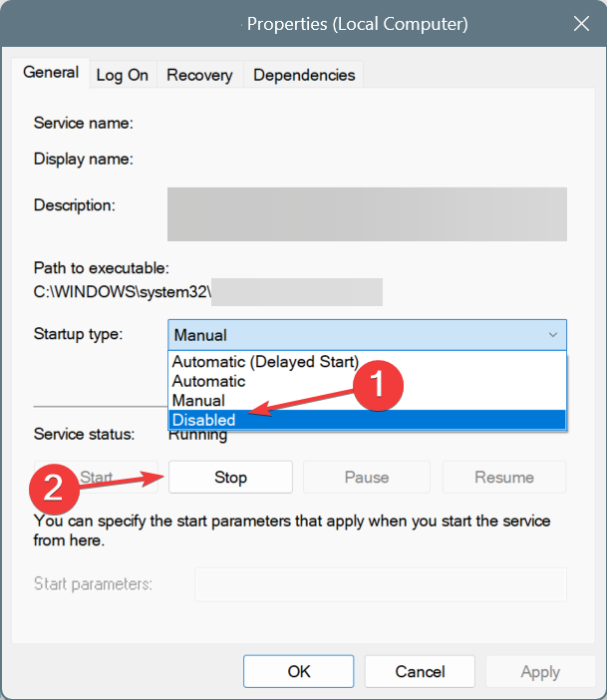Click the Description text box
607x700 pixels.
tap(367, 214)
